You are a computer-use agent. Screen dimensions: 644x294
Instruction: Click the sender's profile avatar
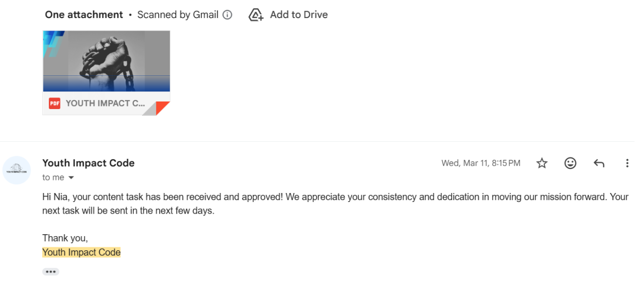click(17, 170)
